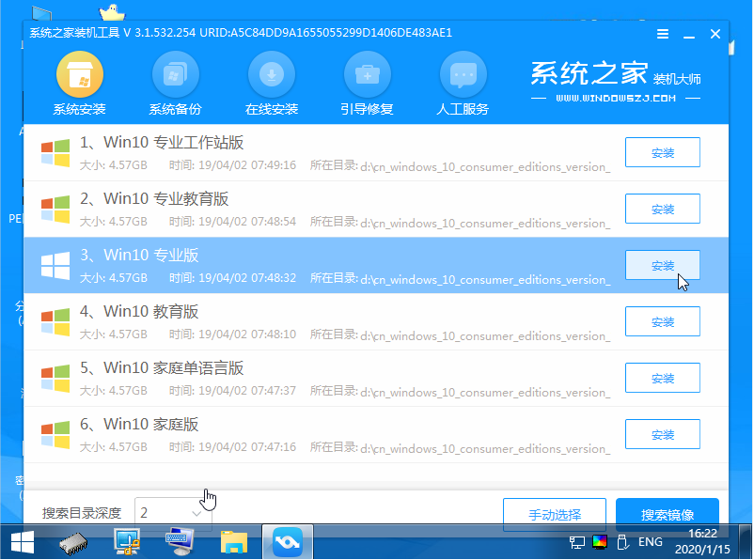Install Win10 专业工作站版
The width and height of the screenshot is (754, 560).
[x=662, y=153]
